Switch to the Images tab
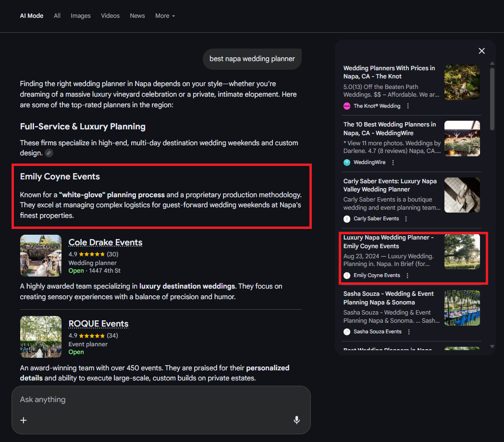The width and height of the screenshot is (504, 442). click(81, 16)
